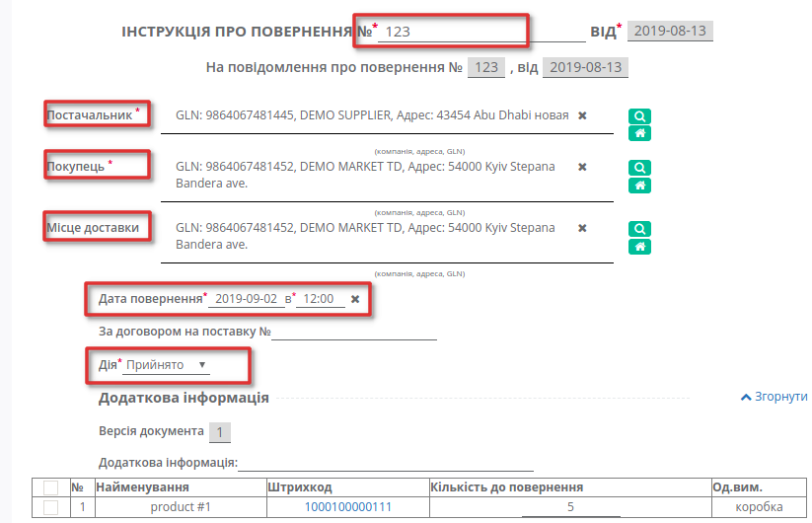Click the magnifier icon in the Місце доставки row
This screenshot has width=812, height=523.
(x=639, y=228)
